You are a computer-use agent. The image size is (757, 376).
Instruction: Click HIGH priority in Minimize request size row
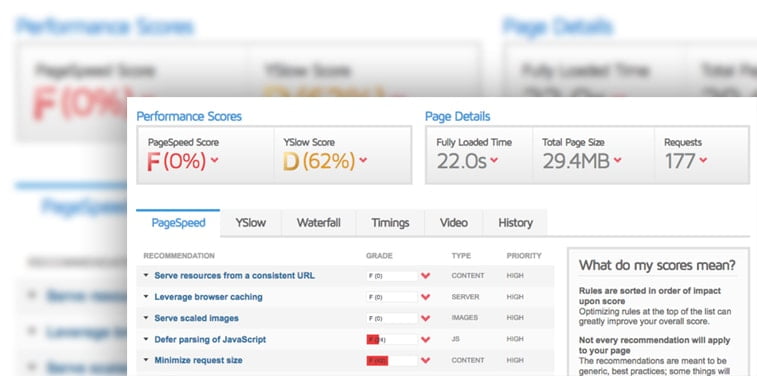[515, 360]
